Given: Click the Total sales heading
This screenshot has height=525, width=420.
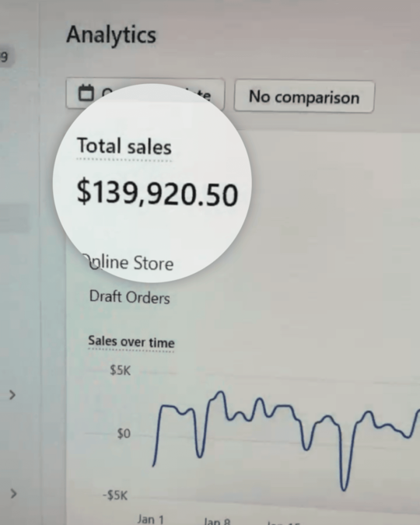Looking at the screenshot, I should tap(124, 147).
